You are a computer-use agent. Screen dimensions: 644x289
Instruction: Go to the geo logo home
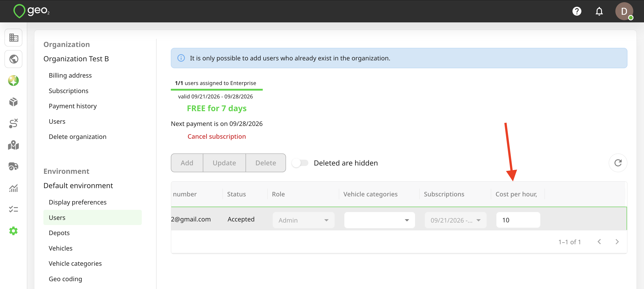32,11
